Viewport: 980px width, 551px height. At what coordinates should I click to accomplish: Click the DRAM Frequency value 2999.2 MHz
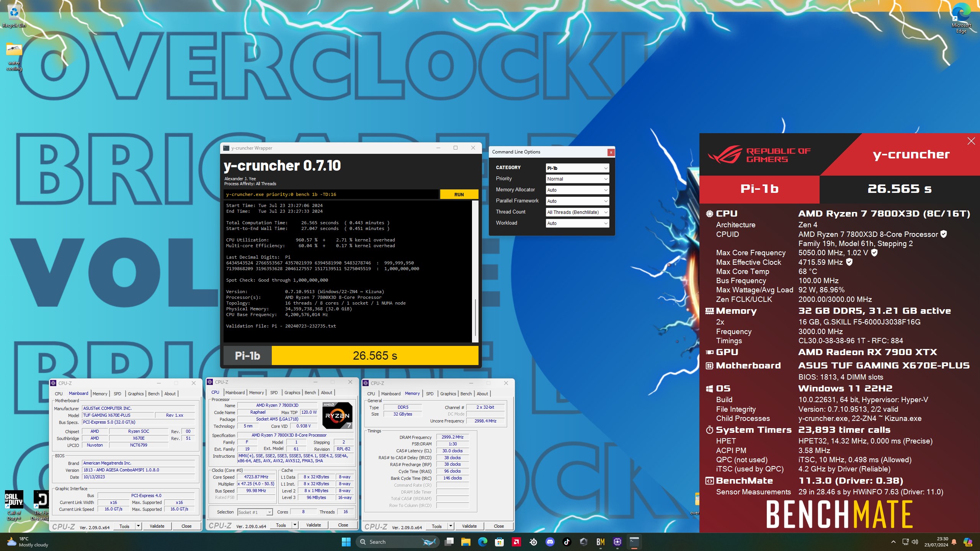coord(452,437)
